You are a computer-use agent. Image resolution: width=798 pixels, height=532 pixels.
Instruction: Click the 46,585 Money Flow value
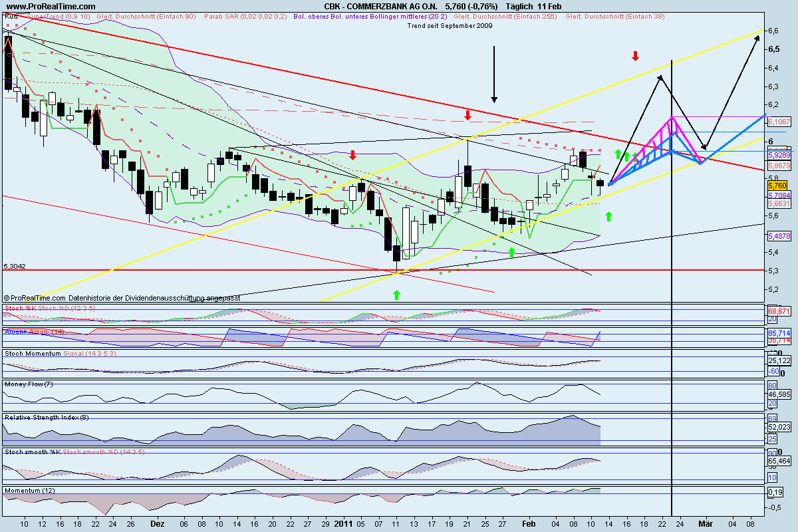[779, 394]
